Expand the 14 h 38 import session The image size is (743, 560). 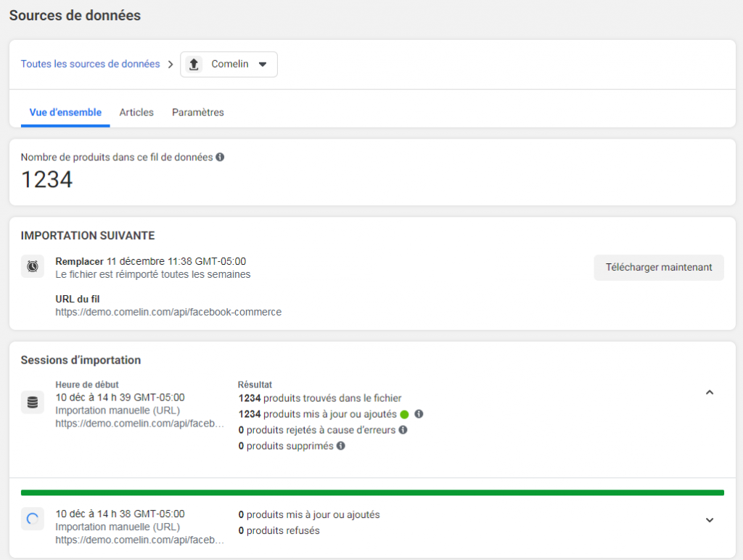710,519
